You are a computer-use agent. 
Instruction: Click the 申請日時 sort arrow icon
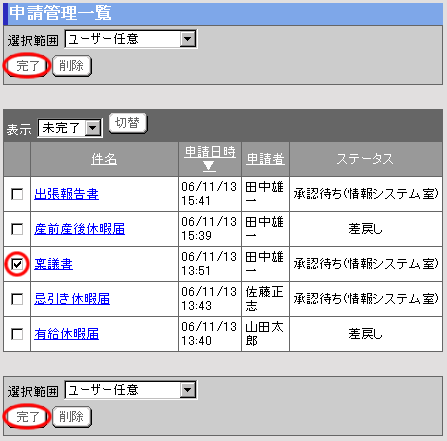209,166
